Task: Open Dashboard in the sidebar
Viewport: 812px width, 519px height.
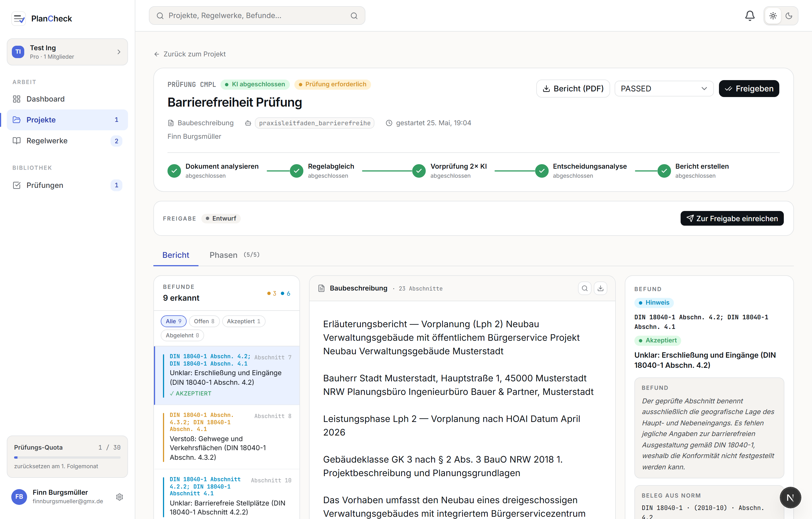Action: pos(67,99)
